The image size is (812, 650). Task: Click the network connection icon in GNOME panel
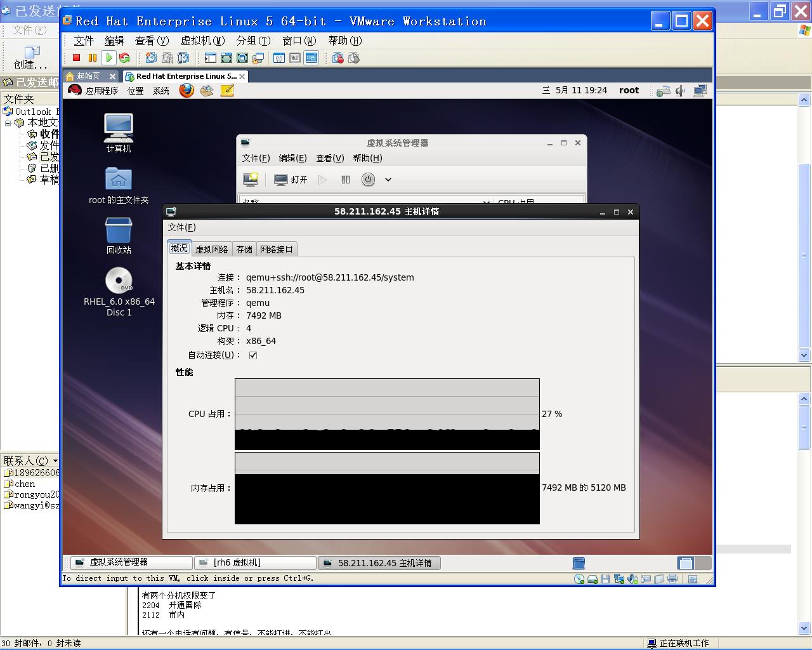700,91
